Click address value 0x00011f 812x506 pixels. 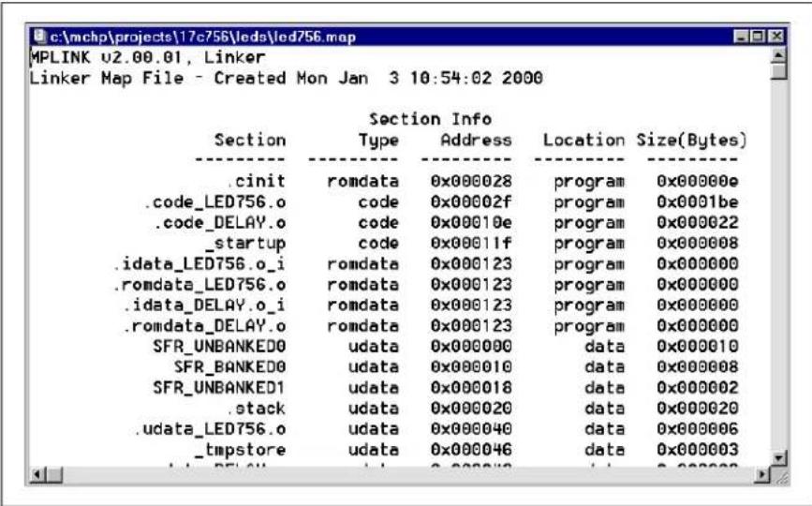471,244
